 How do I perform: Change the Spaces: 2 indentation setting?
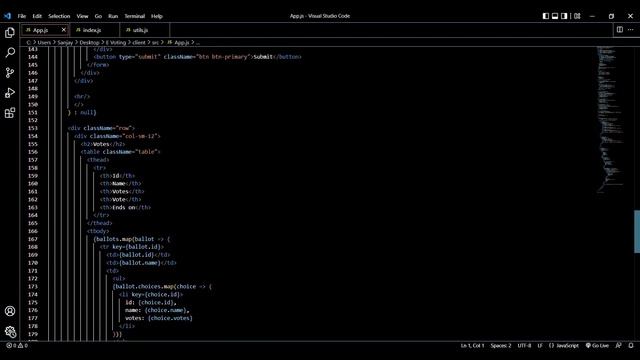pos(500,345)
